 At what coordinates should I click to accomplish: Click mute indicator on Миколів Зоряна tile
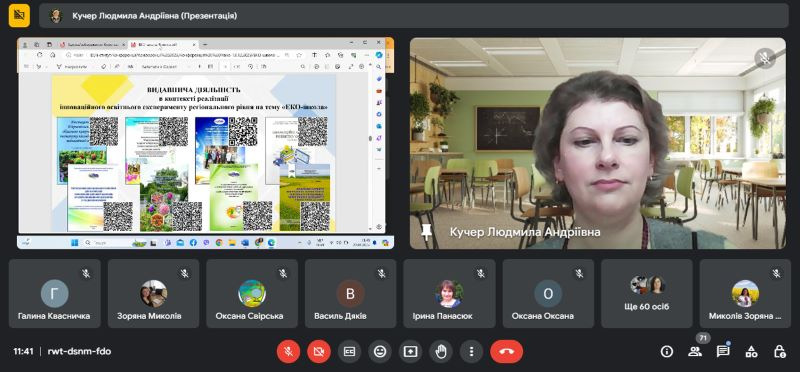(777, 274)
